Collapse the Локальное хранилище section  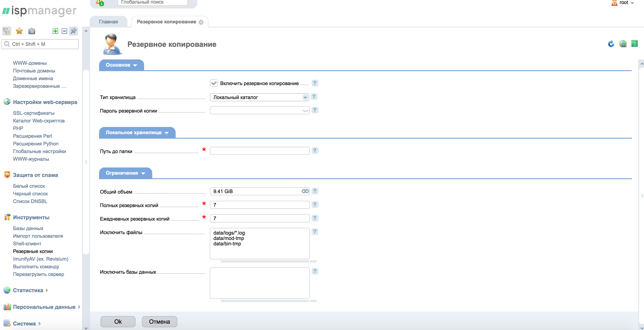pyautogui.click(x=137, y=133)
